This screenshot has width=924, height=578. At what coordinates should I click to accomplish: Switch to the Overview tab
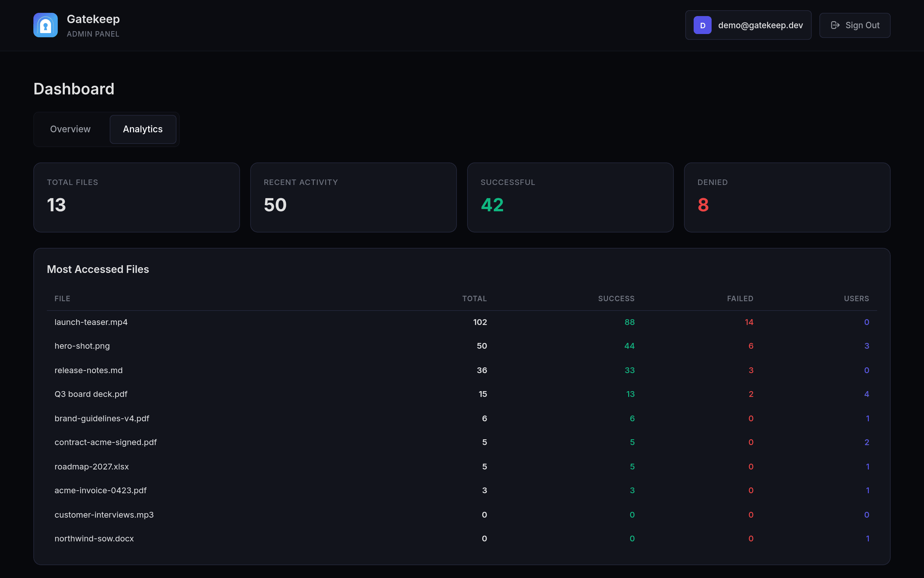pyautogui.click(x=70, y=129)
